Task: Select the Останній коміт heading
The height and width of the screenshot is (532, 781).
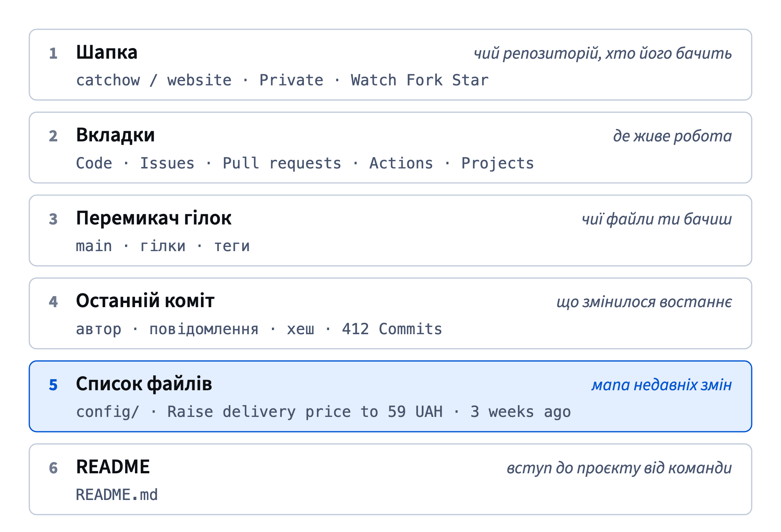Action: tap(145, 301)
